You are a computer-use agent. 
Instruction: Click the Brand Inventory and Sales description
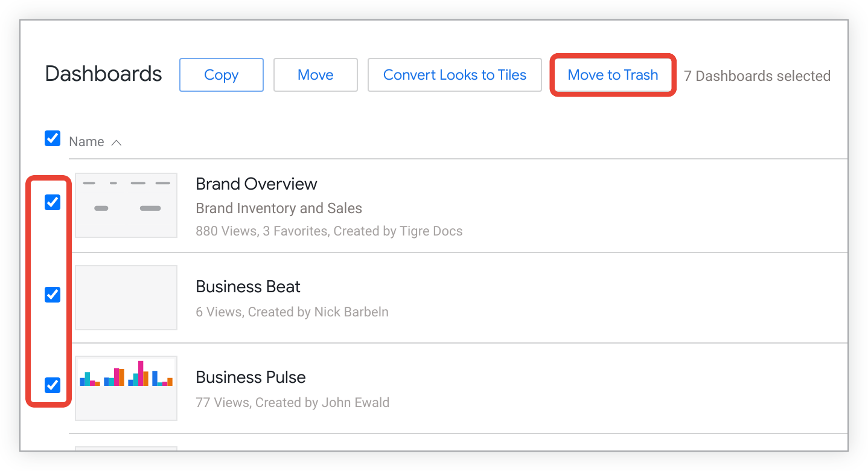pos(278,208)
